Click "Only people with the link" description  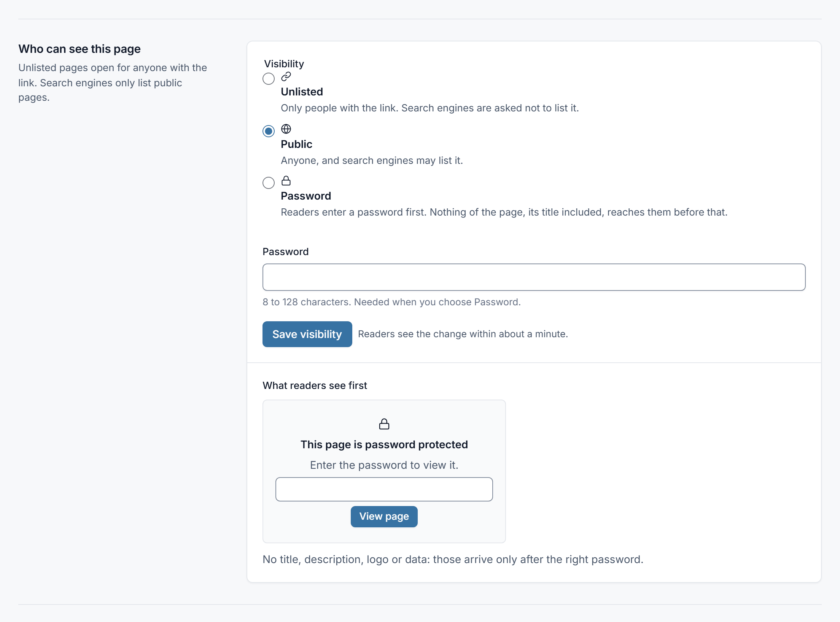430,108
